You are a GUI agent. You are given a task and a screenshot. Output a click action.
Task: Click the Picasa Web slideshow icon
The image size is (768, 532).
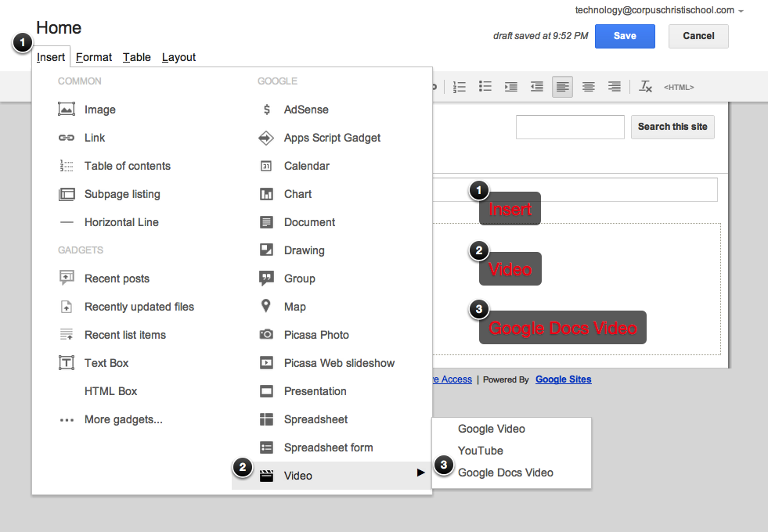click(266, 363)
